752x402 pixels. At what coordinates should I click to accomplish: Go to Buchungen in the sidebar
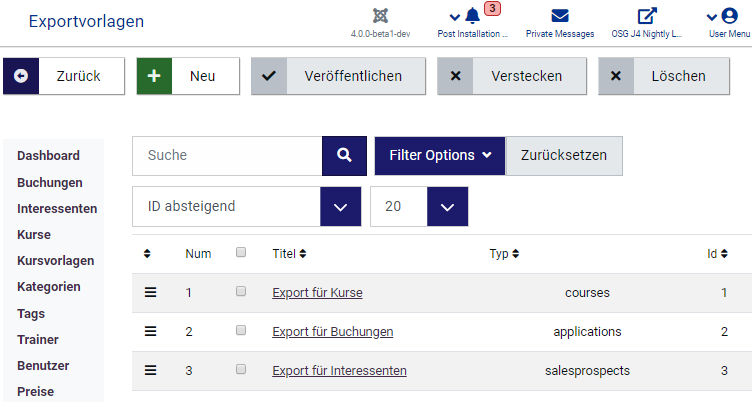[x=50, y=183]
